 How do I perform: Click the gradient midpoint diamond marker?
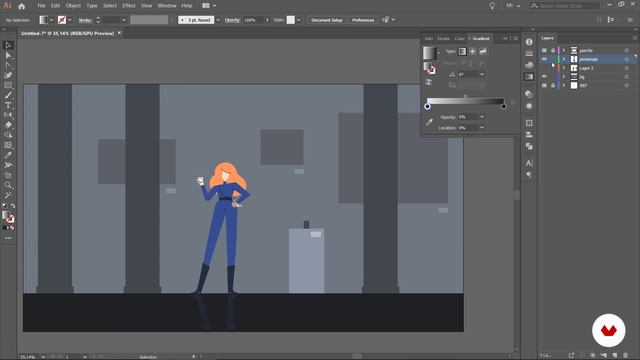[x=465, y=96]
